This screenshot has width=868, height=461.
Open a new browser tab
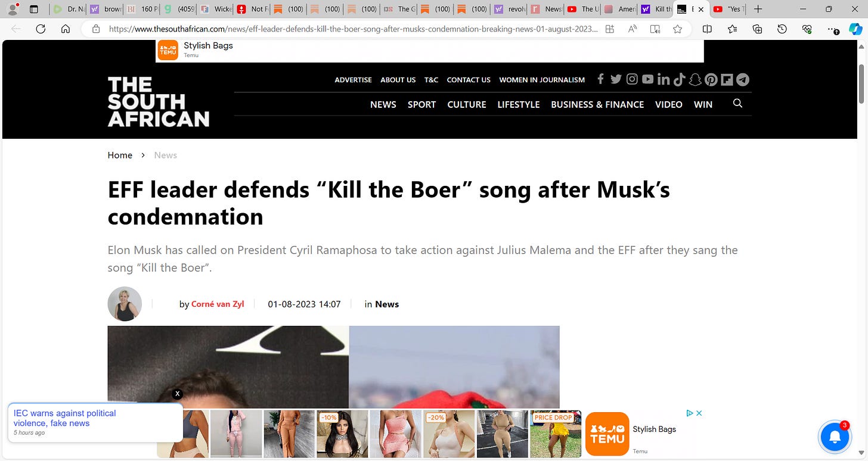click(x=758, y=9)
